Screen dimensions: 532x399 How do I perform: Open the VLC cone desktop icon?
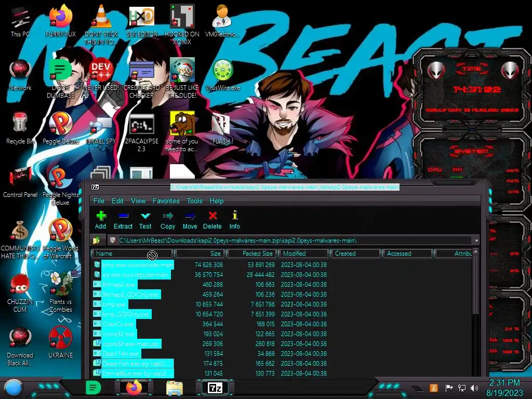pyautogui.click(x=101, y=24)
